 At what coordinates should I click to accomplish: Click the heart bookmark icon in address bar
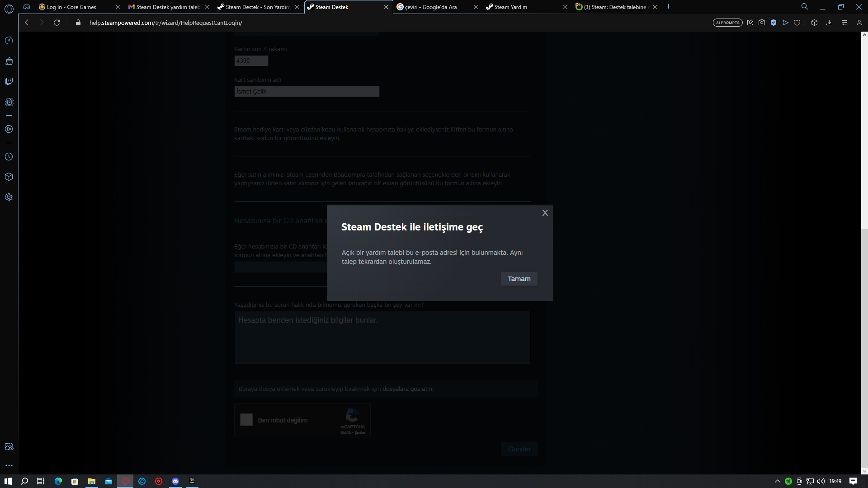797,23
